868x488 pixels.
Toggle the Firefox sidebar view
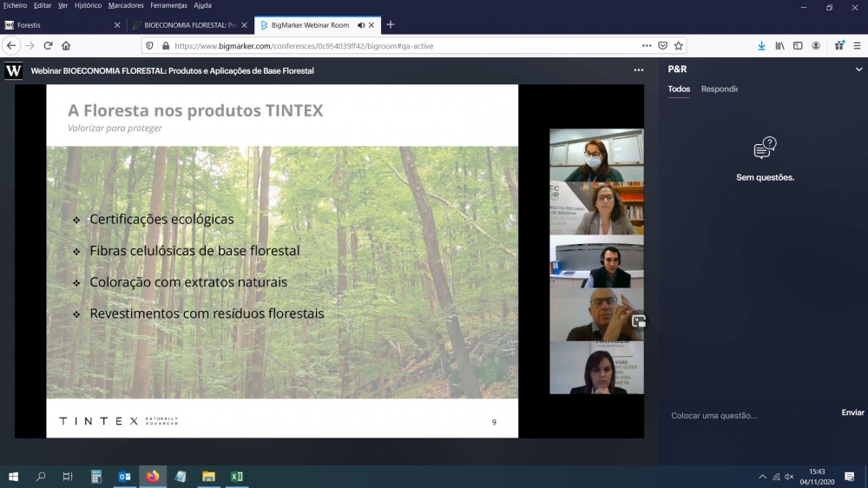(798, 46)
